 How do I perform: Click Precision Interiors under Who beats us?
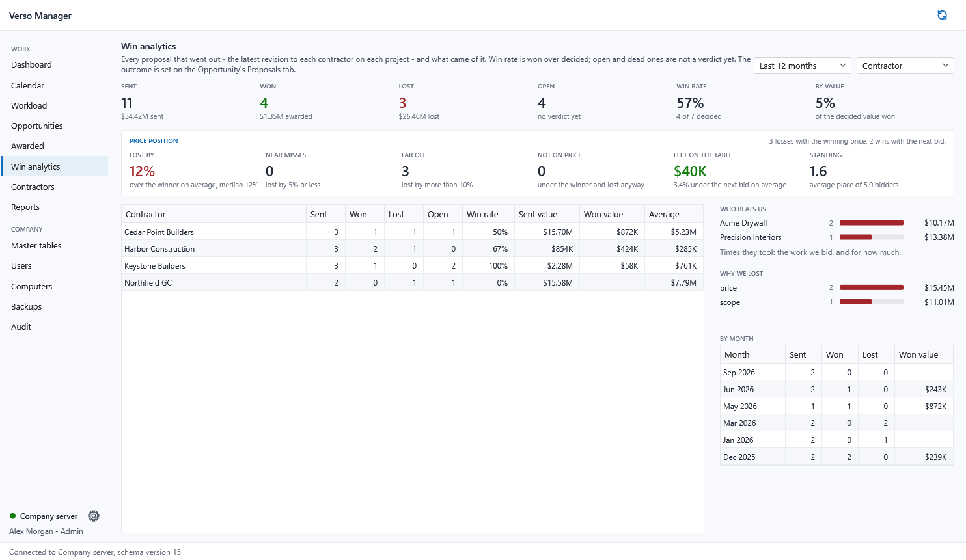pos(751,237)
